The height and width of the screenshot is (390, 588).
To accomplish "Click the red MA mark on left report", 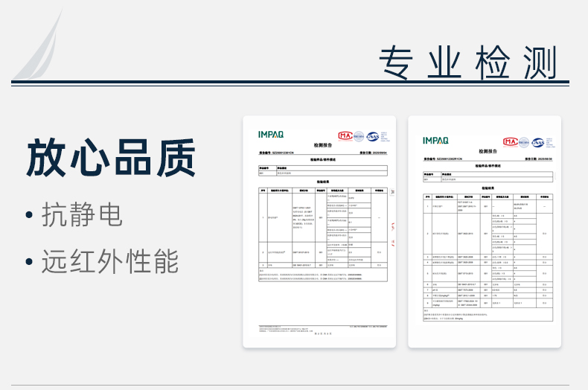I will pos(345,135).
